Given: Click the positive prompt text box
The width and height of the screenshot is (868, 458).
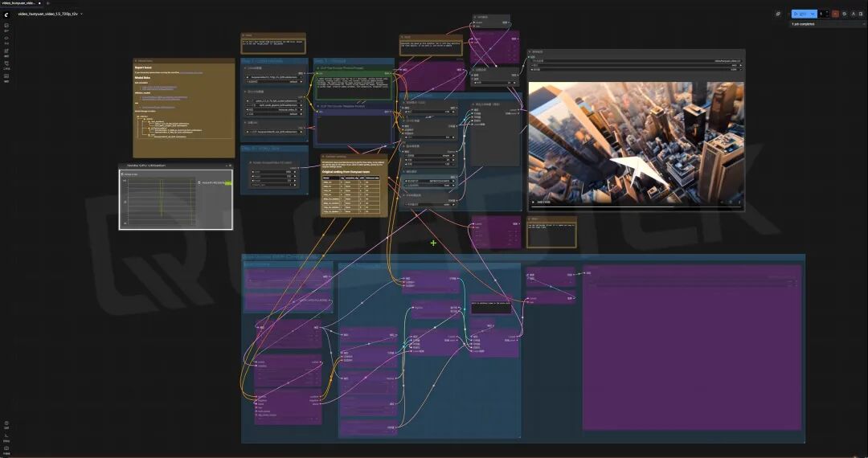Looking at the screenshot, I should coord(353,88).
